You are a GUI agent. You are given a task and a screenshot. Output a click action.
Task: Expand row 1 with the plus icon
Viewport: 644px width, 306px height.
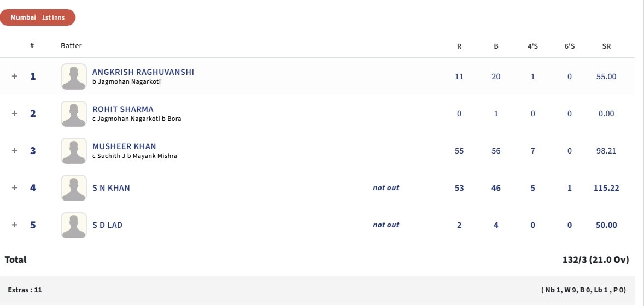[x=15, y=76]
